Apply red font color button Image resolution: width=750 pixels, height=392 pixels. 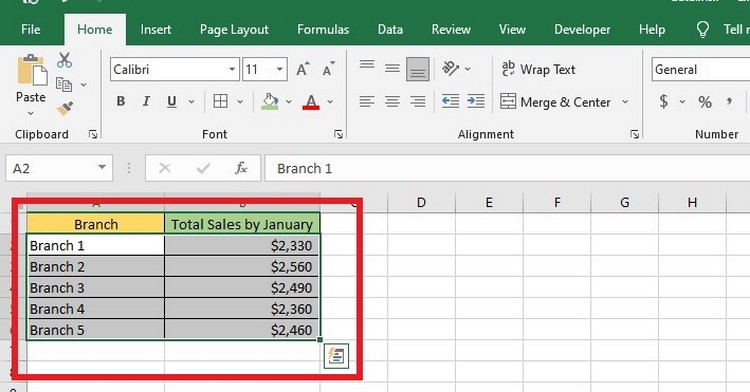click(x=311, y=101)
